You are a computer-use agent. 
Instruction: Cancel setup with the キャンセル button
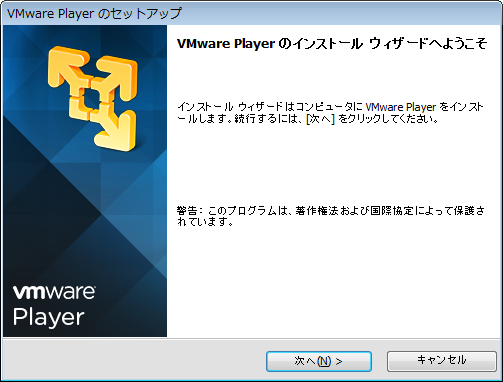point(442,361)
